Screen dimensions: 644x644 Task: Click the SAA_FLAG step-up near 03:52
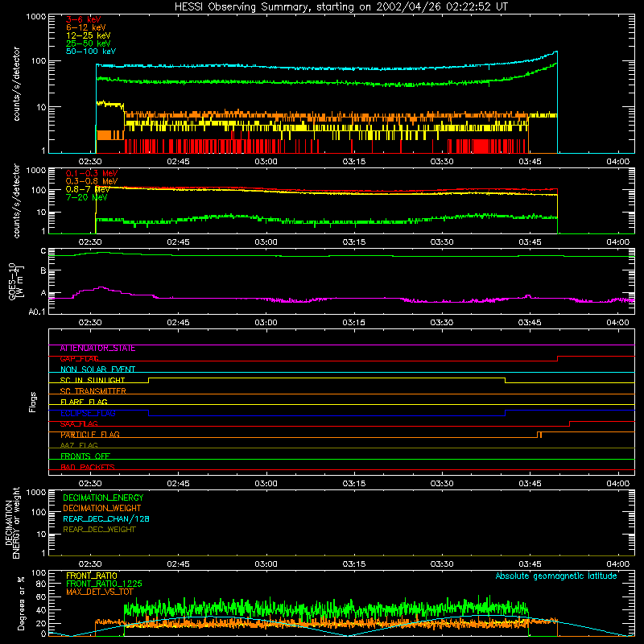coord(570,424)
